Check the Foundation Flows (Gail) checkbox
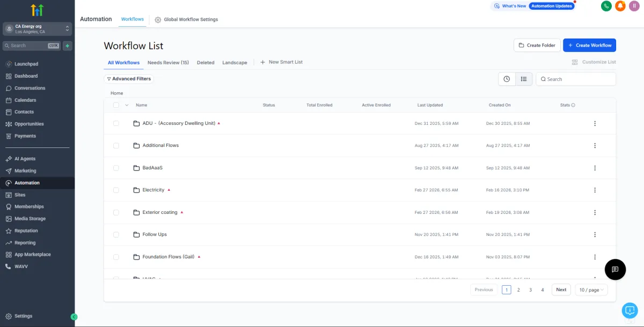The width and height of the screenshot is (644, 327). click(x=116, y=257)
